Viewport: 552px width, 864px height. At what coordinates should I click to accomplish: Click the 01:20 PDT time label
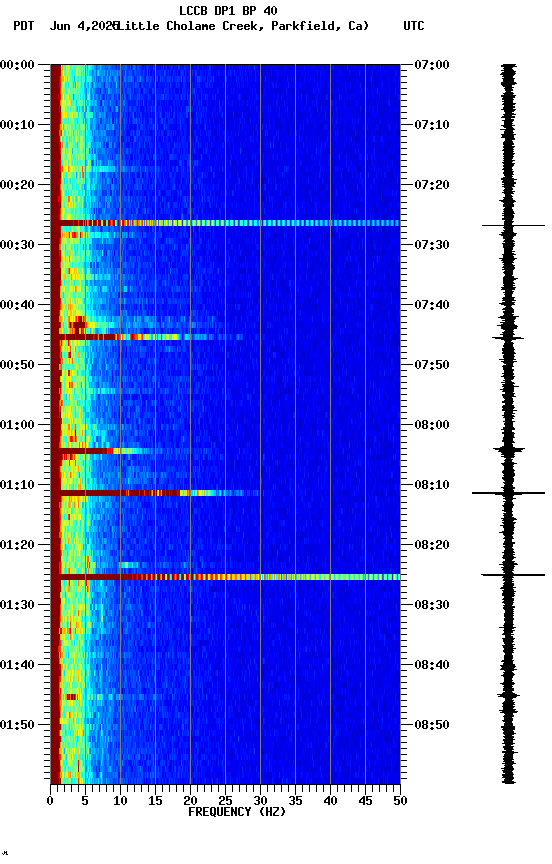click(17, 545)
